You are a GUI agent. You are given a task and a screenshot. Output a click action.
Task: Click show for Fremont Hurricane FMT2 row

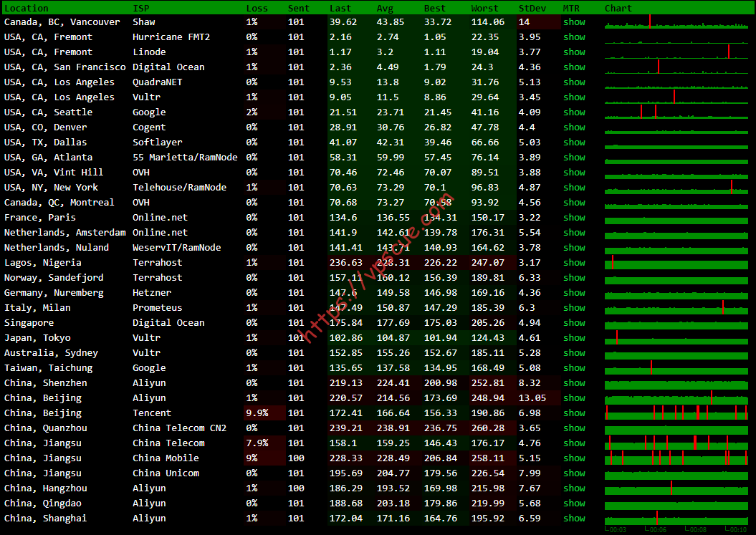tap(574, 37)
